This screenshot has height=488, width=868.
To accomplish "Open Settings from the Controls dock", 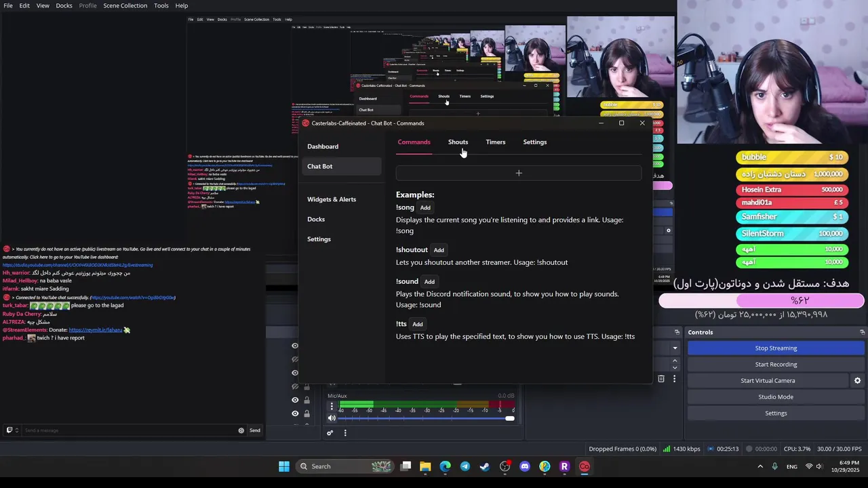I will [776, 413].
